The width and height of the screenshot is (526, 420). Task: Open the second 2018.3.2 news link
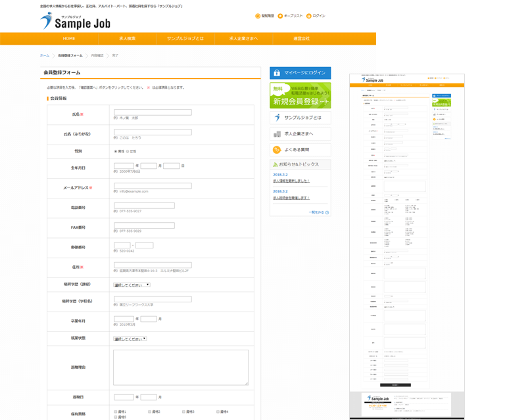tap(291, 198)
